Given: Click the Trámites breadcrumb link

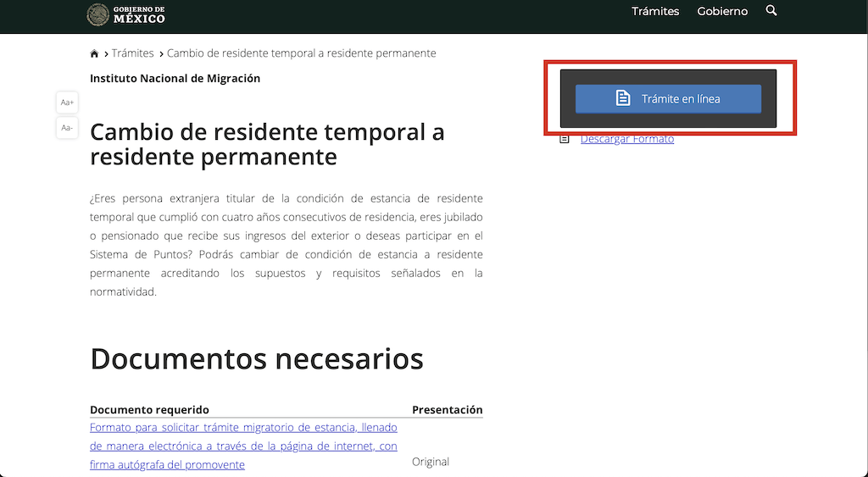Looking at the screenshot, I should 133,53.
